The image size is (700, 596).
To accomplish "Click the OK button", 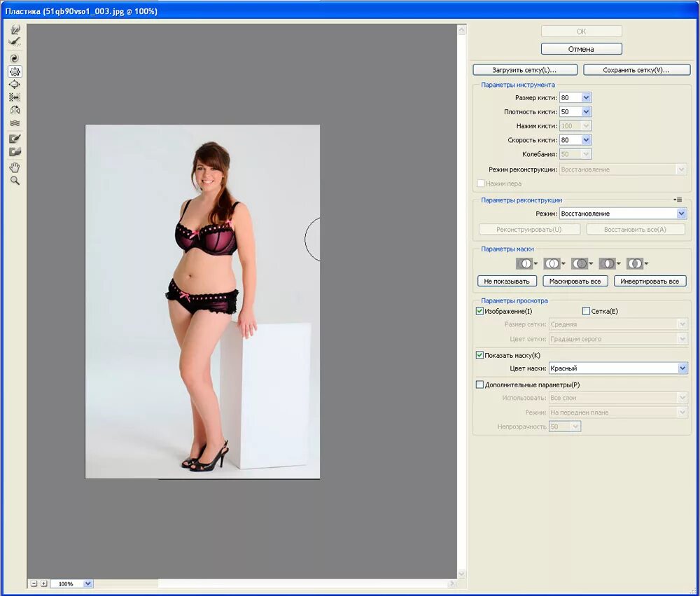I will (581, 32).
